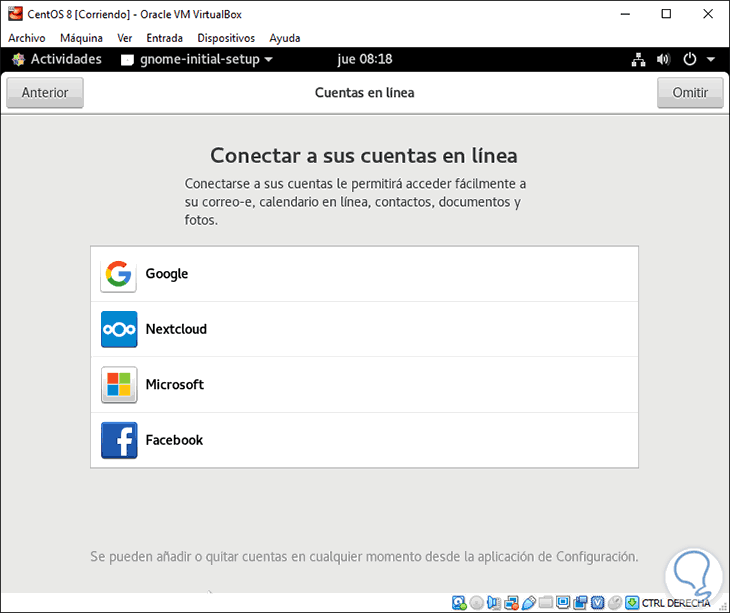Open the volume speaker icon in top bar

coord(663,59)
